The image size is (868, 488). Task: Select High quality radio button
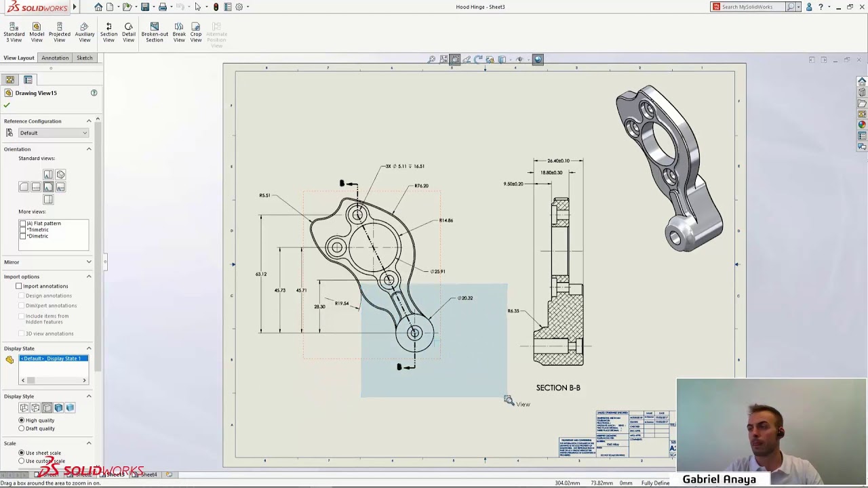[22, 420]
